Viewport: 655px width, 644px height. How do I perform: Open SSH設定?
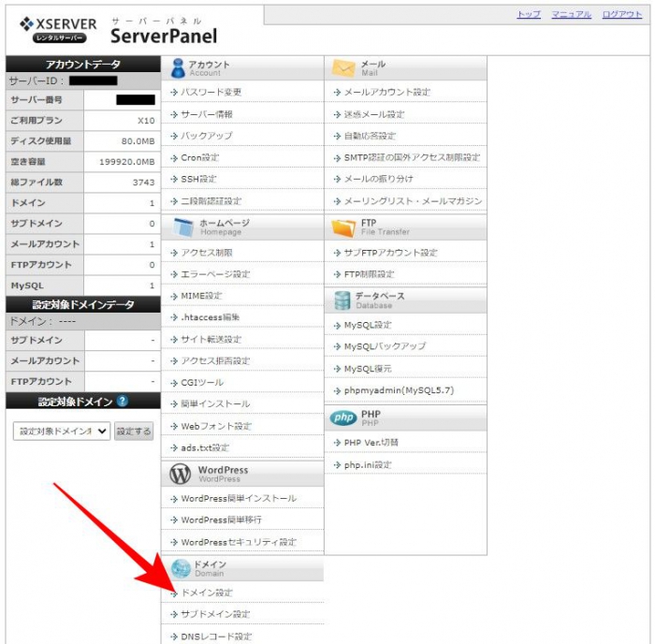click(x=198, y=179)
